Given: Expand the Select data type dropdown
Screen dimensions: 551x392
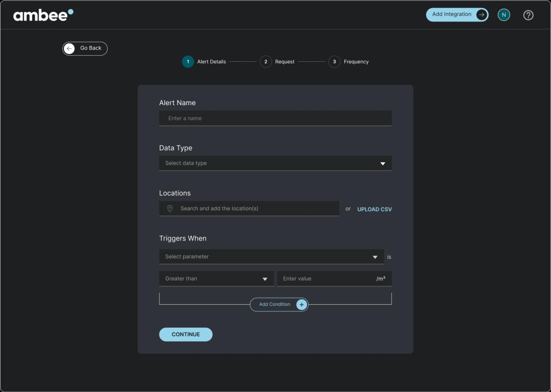Looking at the screenshot, I should pyautogui.click(x=275, y=163).
